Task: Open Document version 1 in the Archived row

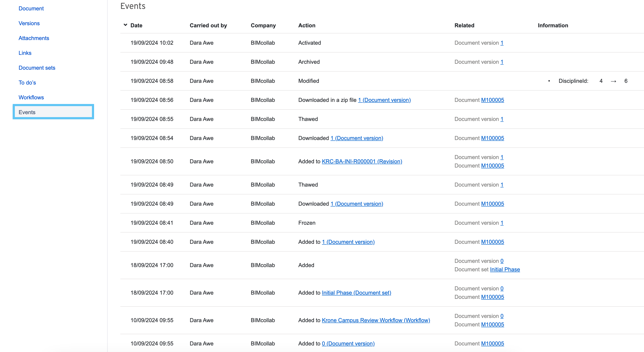Action: (502, 62)
